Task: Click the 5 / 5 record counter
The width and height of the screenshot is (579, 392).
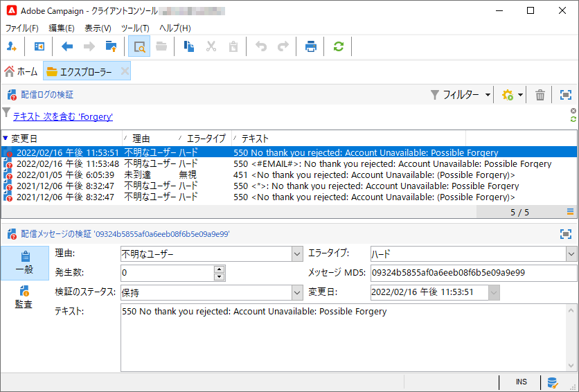Action: click(x=519, y=212)
